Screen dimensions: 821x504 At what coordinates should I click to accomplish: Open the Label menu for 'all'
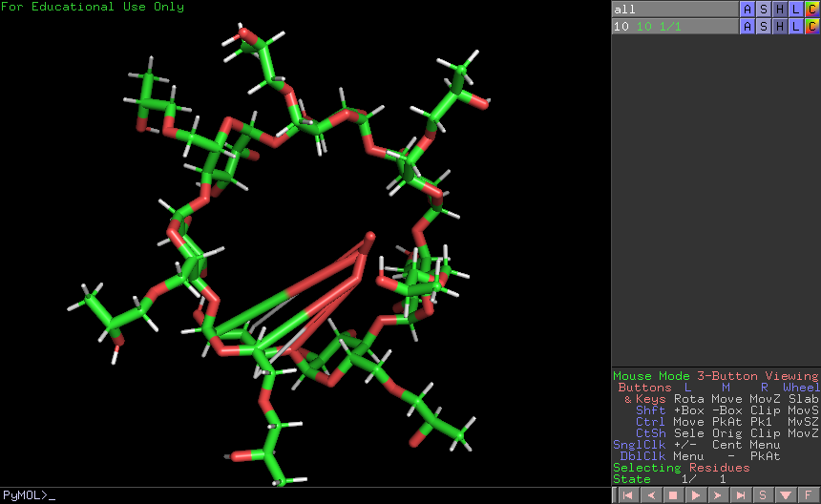[796, 10]
